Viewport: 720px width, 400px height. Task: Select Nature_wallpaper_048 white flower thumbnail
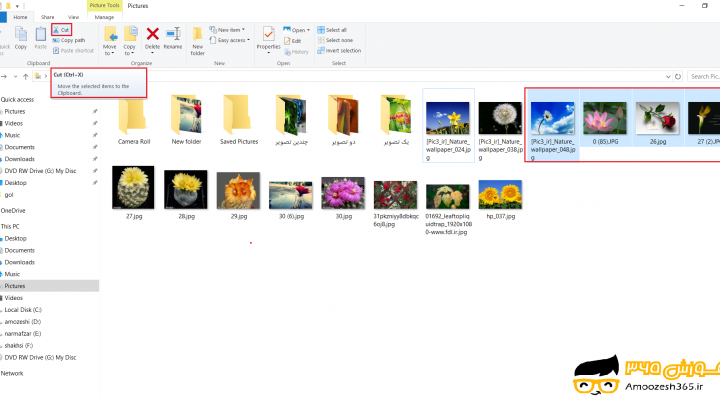[552, 118]
